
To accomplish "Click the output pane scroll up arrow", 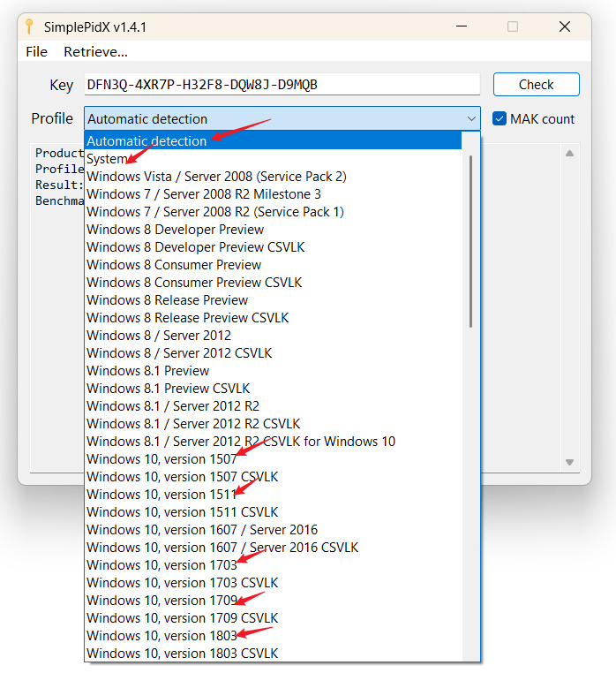I will point(569,153).
